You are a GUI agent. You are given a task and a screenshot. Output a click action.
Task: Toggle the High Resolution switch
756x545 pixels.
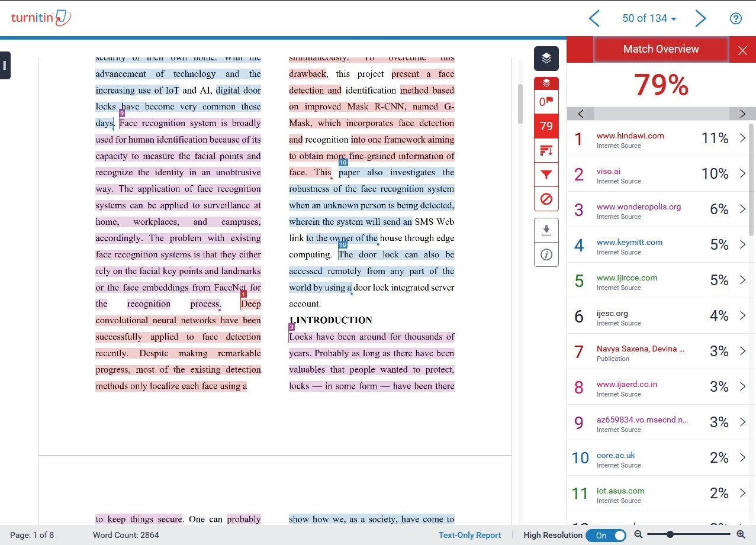tap(606, 535)
